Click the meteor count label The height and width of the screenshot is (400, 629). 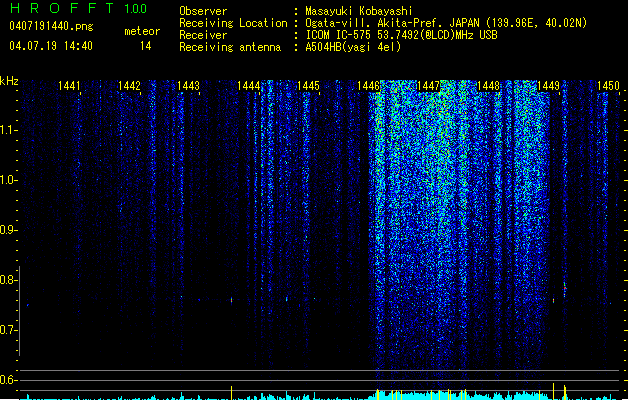[x=142, y=31]
